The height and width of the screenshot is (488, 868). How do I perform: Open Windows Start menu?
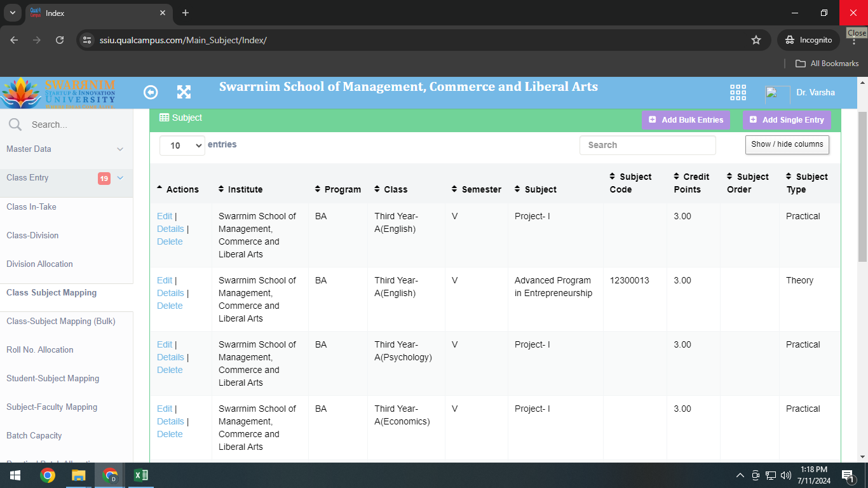[15, 475]
